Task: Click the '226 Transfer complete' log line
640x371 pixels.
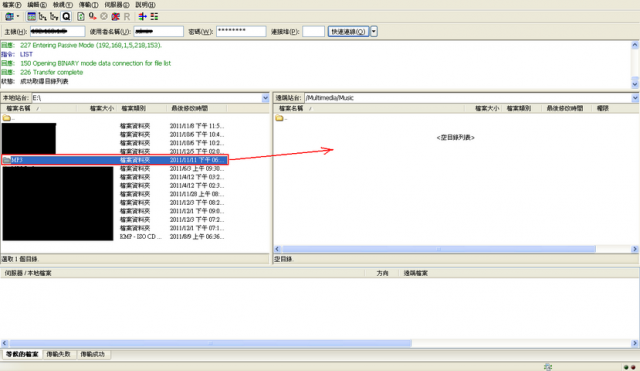Action: click(51, 72)
